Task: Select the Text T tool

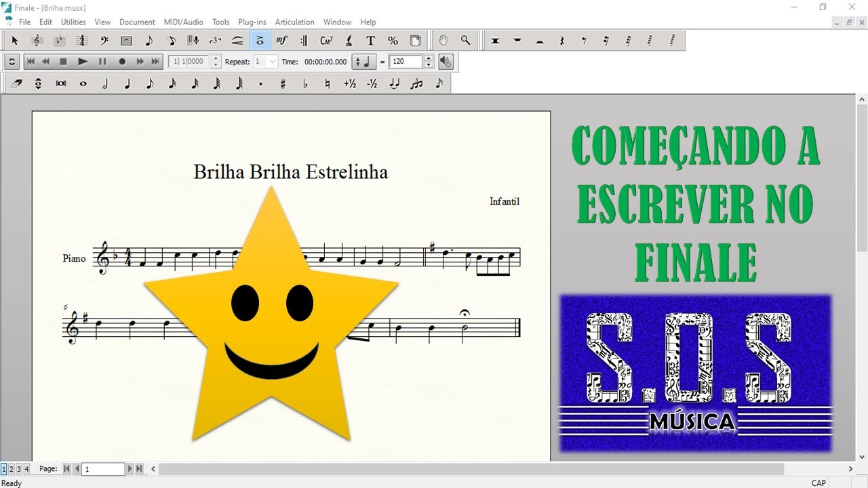Action: click(x=371, y=41)
